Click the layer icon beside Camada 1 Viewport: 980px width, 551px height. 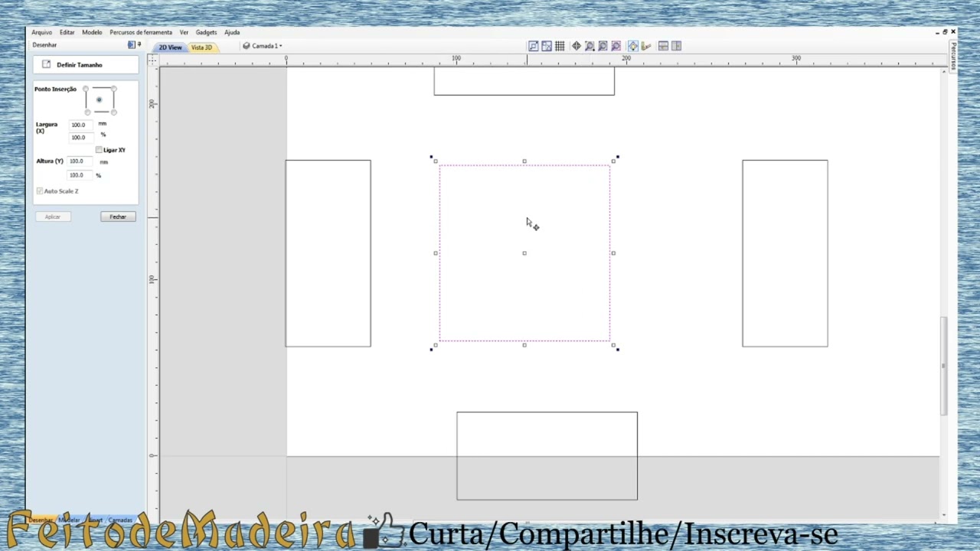[x=247, y=46]
